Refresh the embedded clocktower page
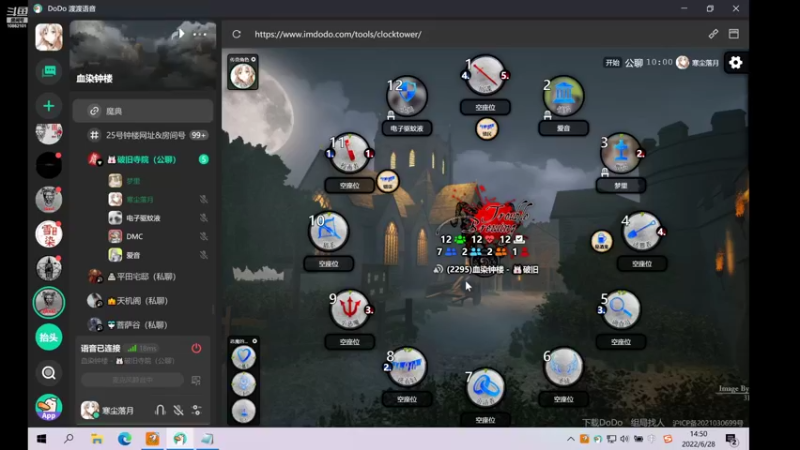 (236, 34)
